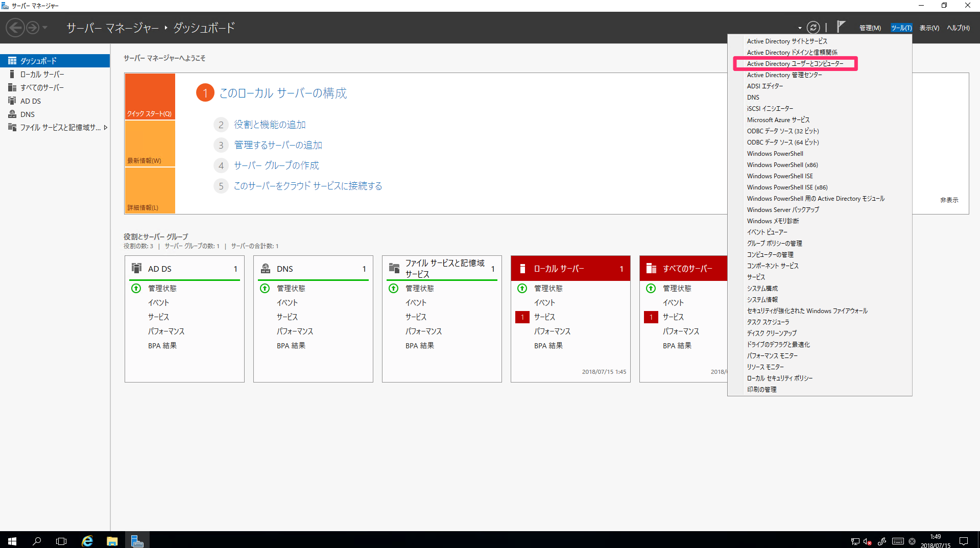Click the DNS role tile icon
Image resolution: width=980 pixels, height=548 pixels.
(x=265, y=268)
